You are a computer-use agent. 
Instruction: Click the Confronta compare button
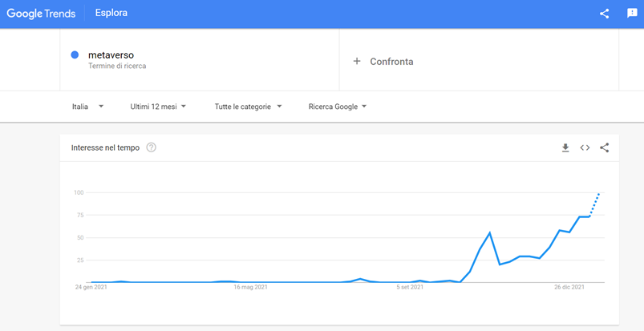391,62
